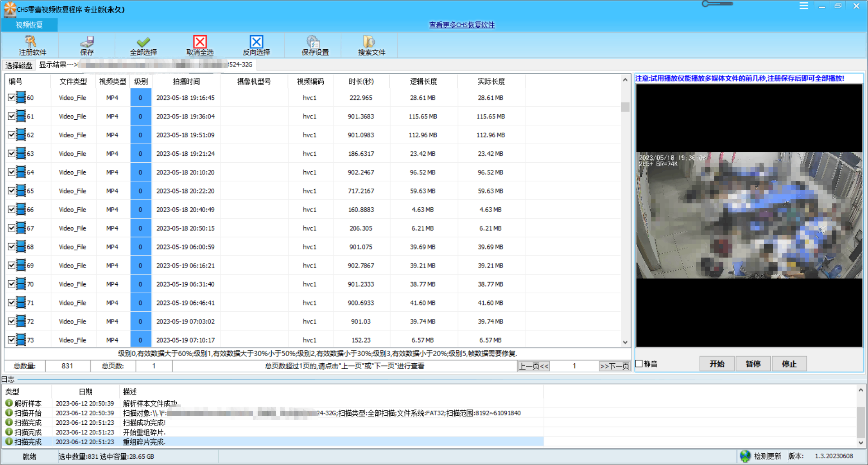Click the film icon of file 66
868x465 pixels.
pos(21,209)
